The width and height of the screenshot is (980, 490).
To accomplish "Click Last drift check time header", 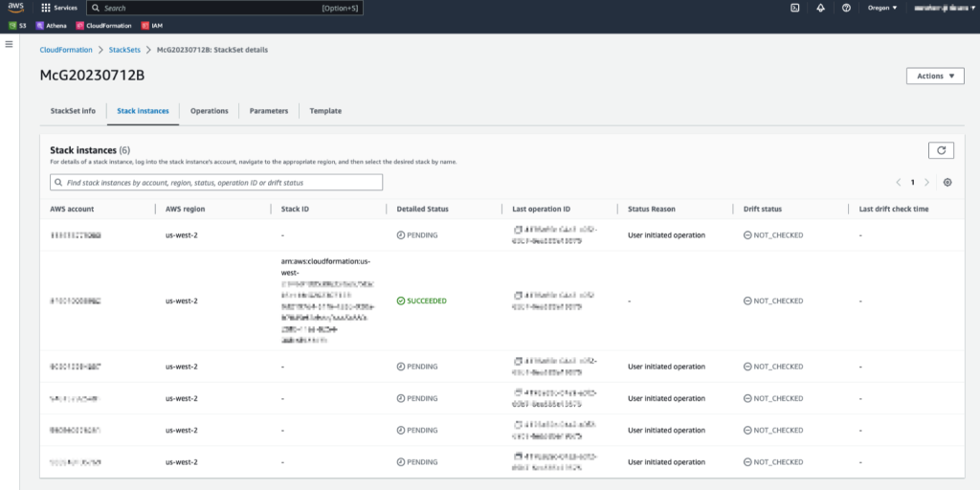I will click(x=894, y=209).
